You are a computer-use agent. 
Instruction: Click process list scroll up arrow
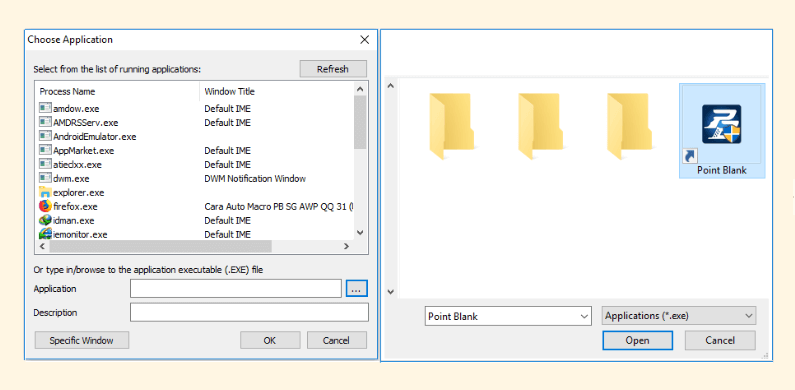pos(360,89)
